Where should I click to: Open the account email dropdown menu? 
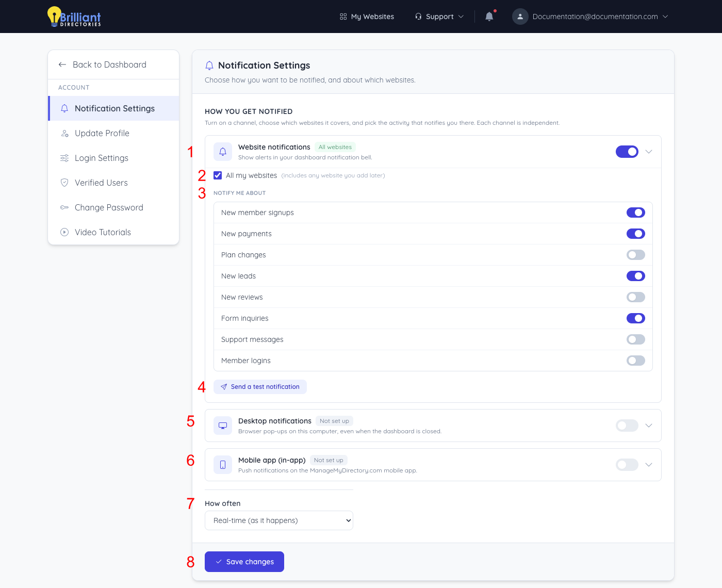(590, 17)
